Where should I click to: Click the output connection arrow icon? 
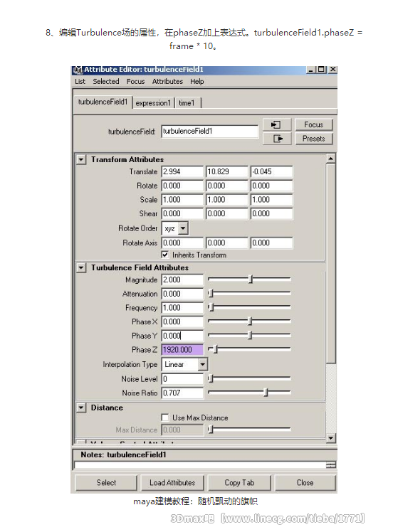277,139
